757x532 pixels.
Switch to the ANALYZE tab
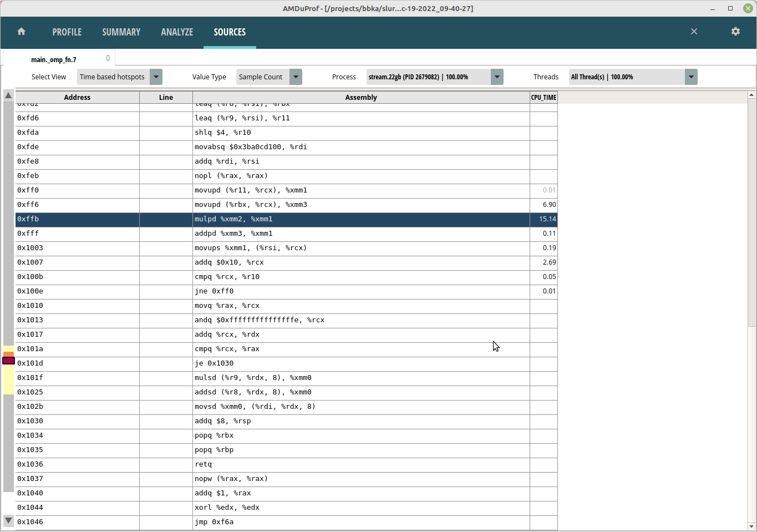[x=177, y=32]
